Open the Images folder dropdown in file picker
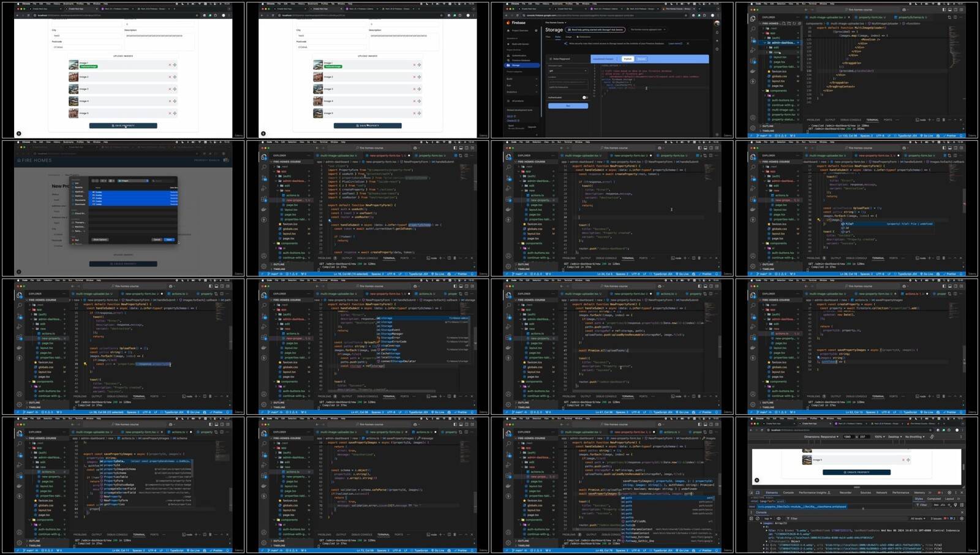The image size is (980, 555). [133, 181]
